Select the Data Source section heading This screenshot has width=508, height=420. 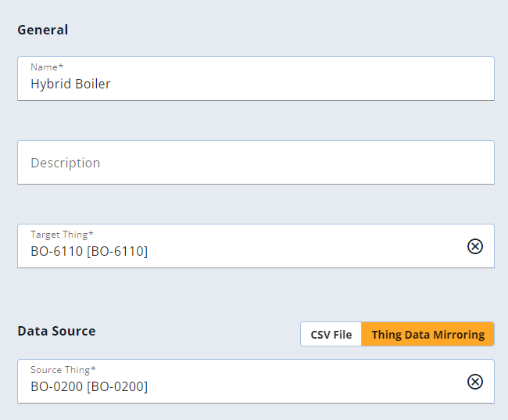[57, 331]
